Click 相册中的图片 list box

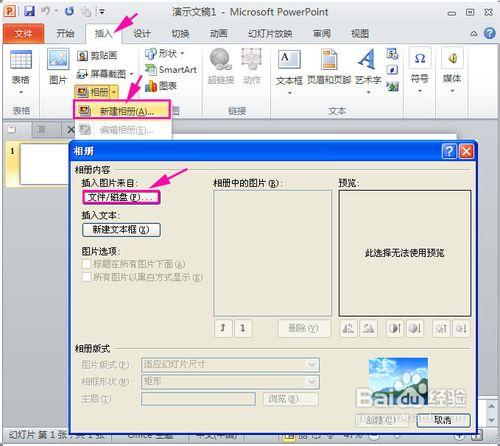(x=272, y=253)
